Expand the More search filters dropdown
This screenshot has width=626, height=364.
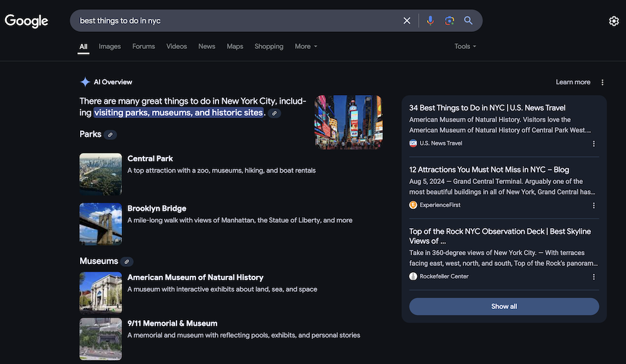click(x=306, y=46)
